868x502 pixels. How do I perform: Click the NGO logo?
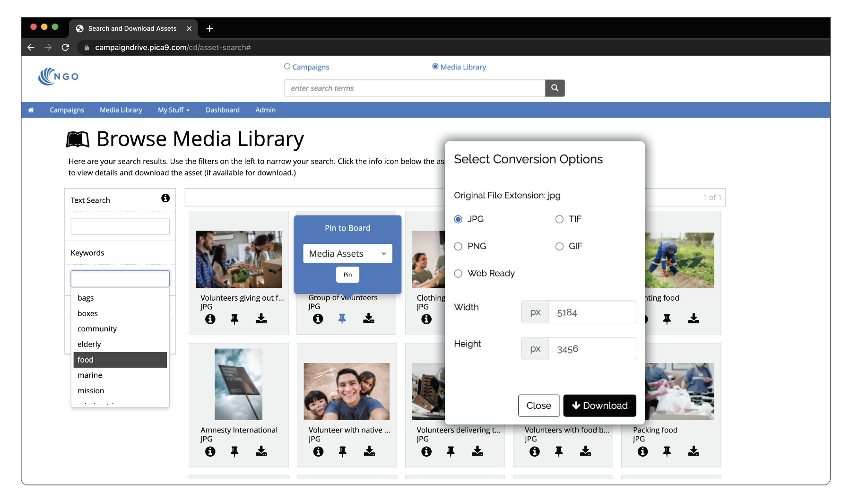58,76
